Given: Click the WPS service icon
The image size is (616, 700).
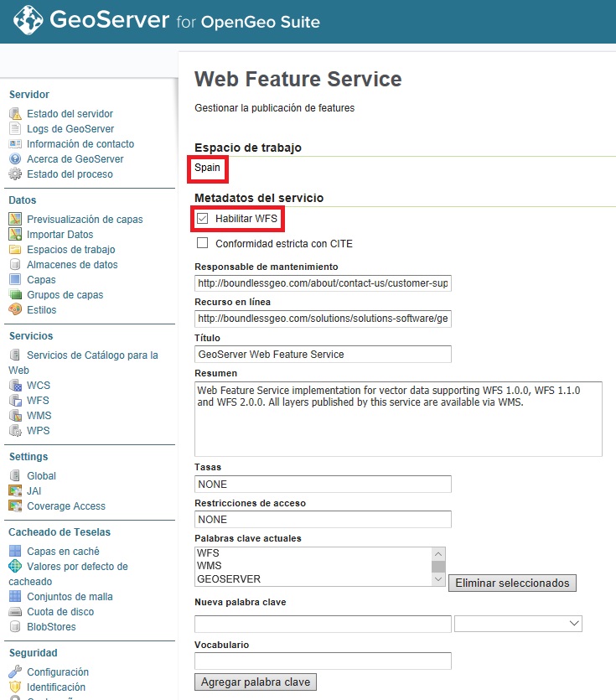Looking at the screenshot, I should coord(15,431).
